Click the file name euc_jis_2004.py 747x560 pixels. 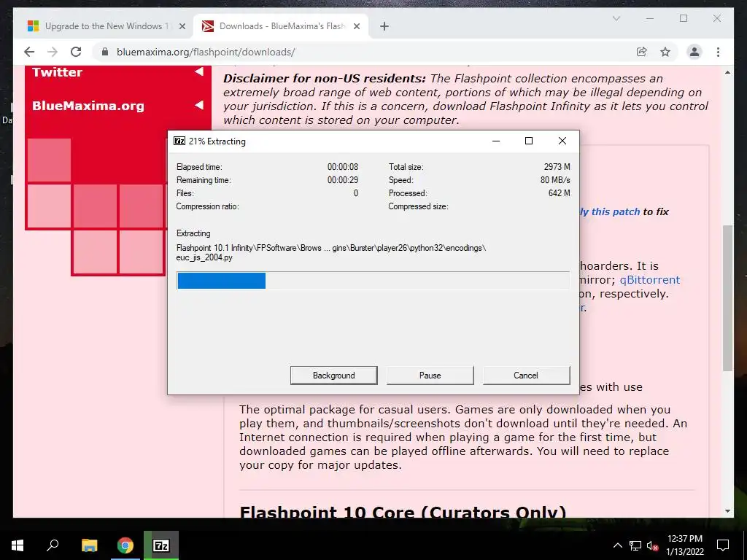click(204, 257)
